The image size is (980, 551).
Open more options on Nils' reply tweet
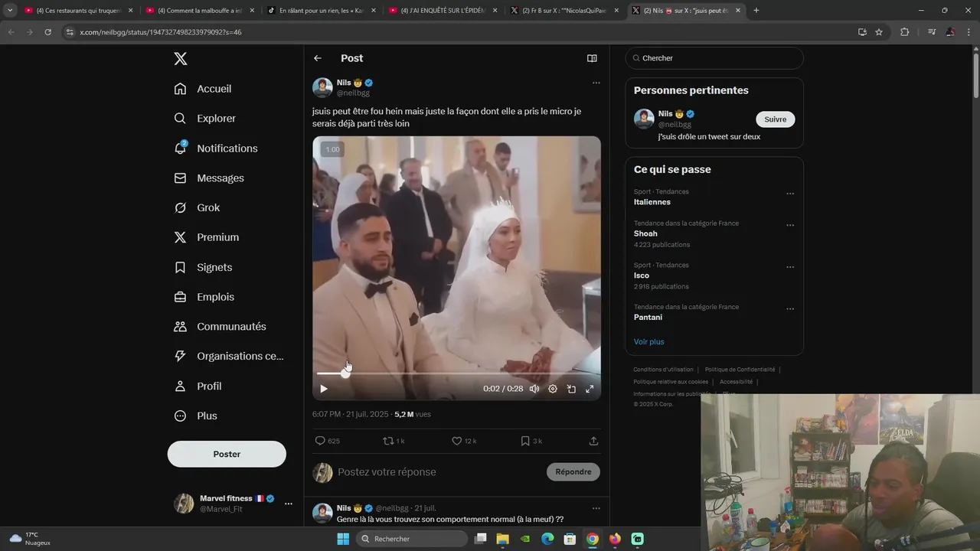click(x=596, y=508)
